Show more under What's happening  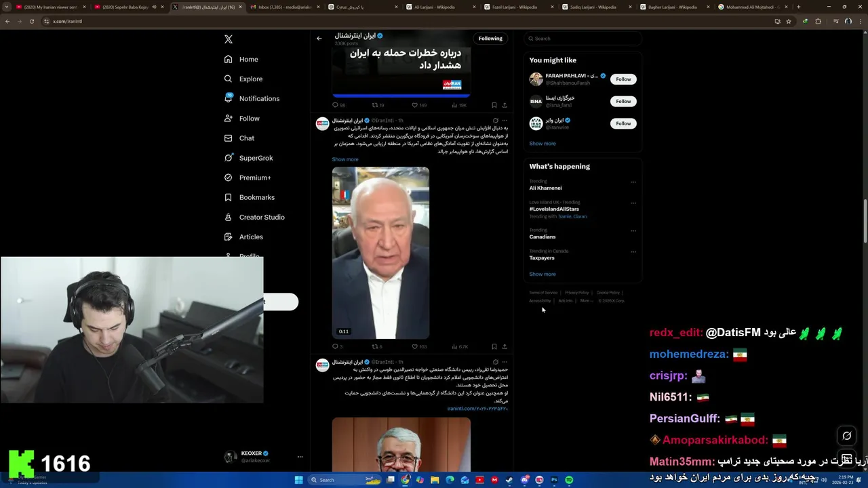pyautogui.click(x=542, y=274)
